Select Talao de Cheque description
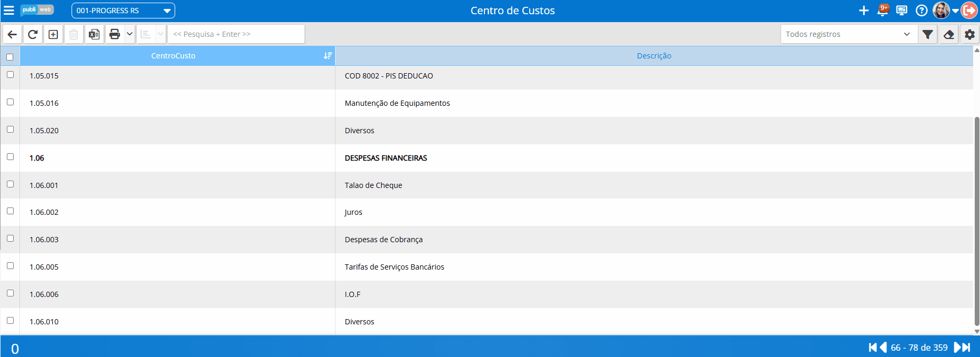980x357 pixels. [x=373, y=185]
